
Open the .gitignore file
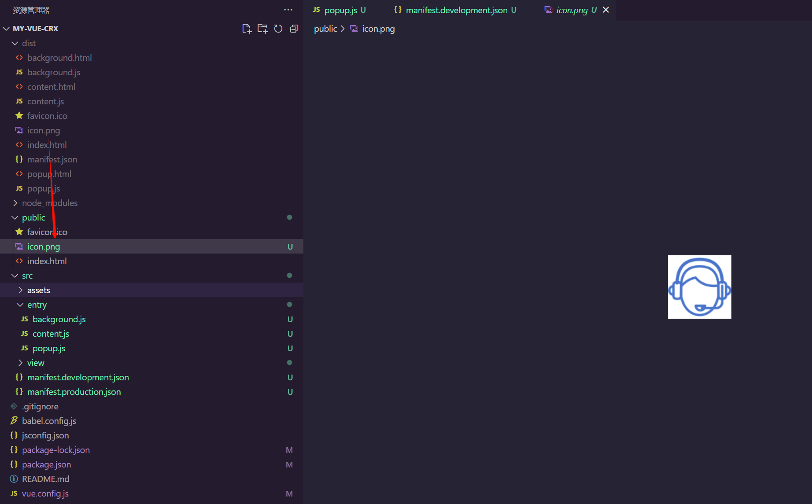(40, 406)
